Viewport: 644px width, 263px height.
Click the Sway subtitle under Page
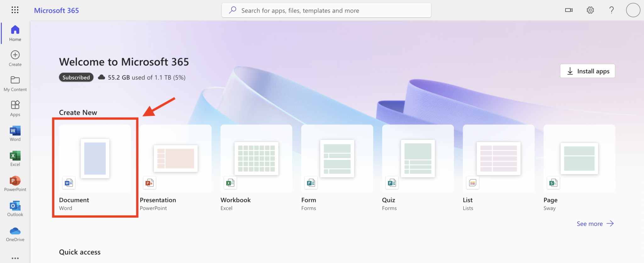pyautogui.click(x=549, y=208)
